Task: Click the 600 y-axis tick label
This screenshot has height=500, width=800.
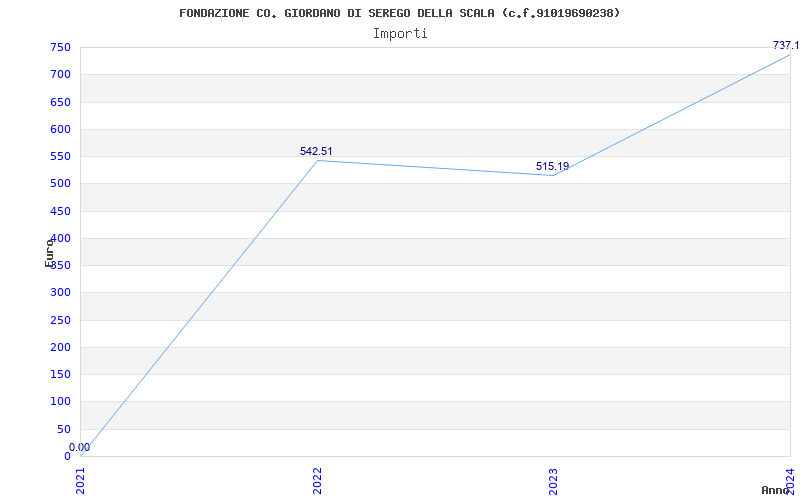Action: tap(60, 129)
